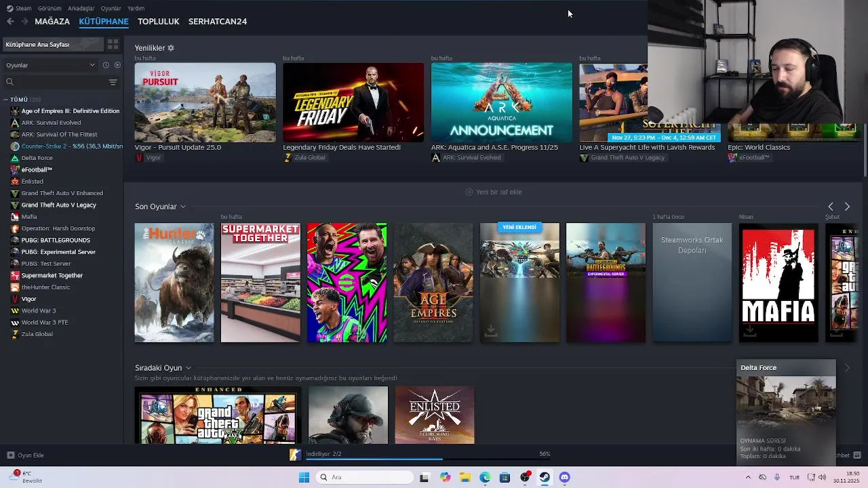The image size is (868, 488).
Task: Open the SERHATCAN24 profile tab
Action: tap(218, 22)
